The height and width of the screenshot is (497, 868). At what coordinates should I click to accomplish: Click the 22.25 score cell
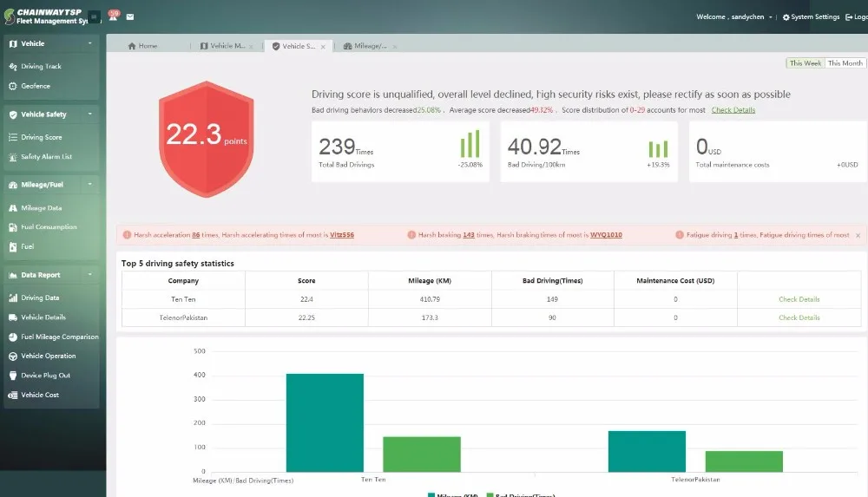[306, 317]
